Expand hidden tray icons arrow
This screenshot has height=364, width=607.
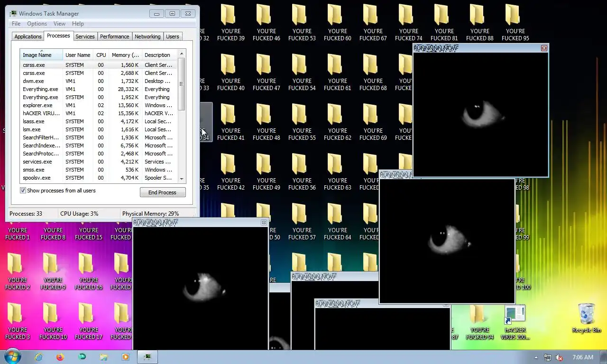tap(536, 357)
